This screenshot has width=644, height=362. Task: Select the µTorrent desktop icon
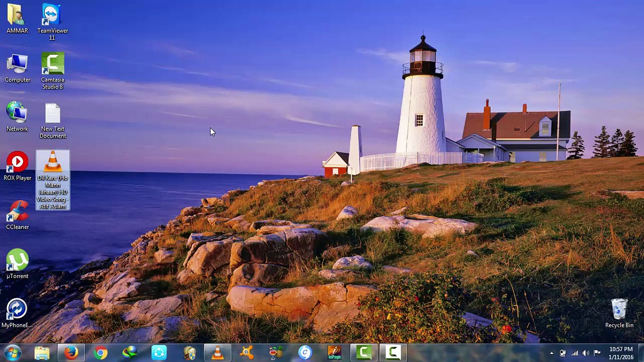pyautogui.click(x=17, y=261)
